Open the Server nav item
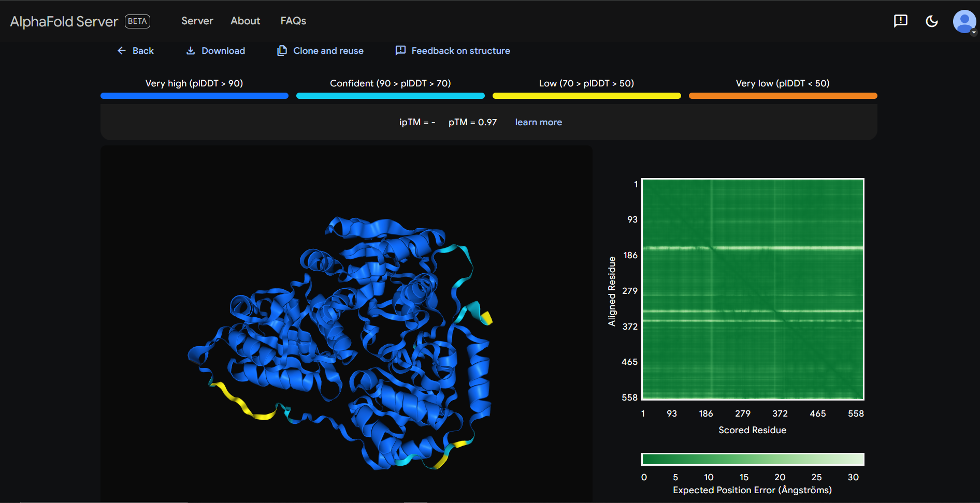 click(197, 21)
